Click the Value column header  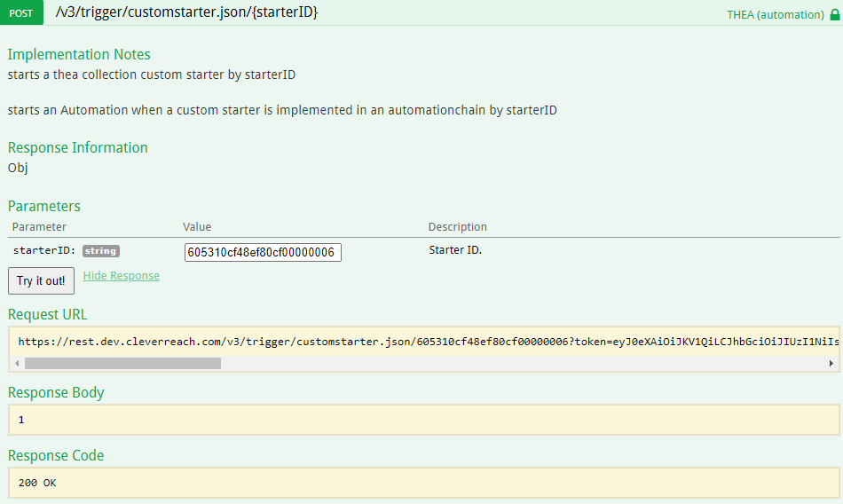tap(197, 227)
